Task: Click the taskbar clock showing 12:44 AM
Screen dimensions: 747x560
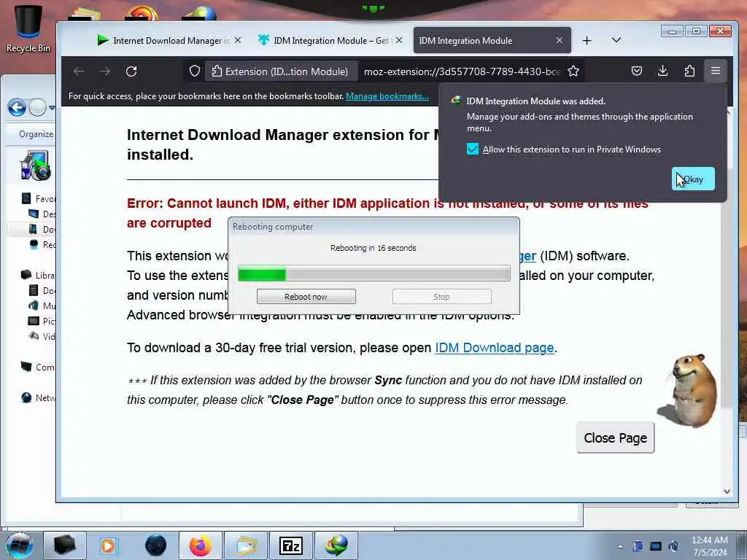Action: tap(709, 546)
